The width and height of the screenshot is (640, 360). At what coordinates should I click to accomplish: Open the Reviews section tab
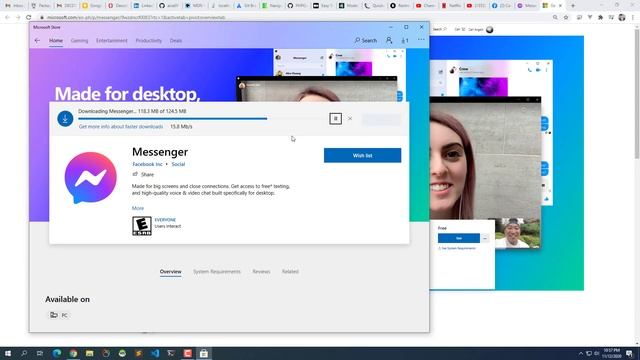coord(261,271)
